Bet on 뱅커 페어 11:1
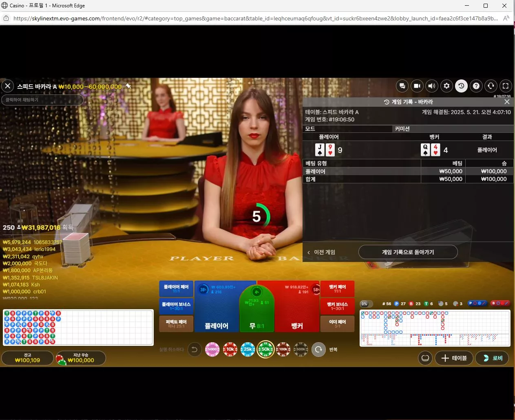Viewport: 515px width, 420px height. (337, 289)
